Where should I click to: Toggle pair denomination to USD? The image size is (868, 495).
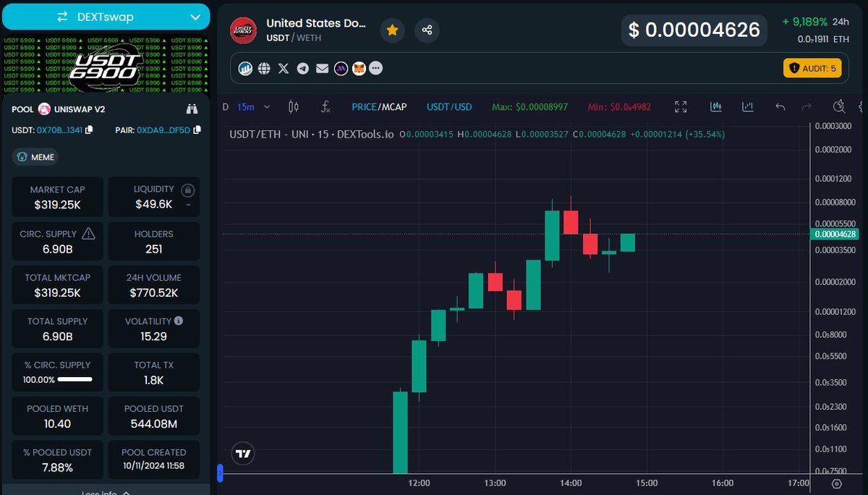pyautogui.click(x=463, y=107)
